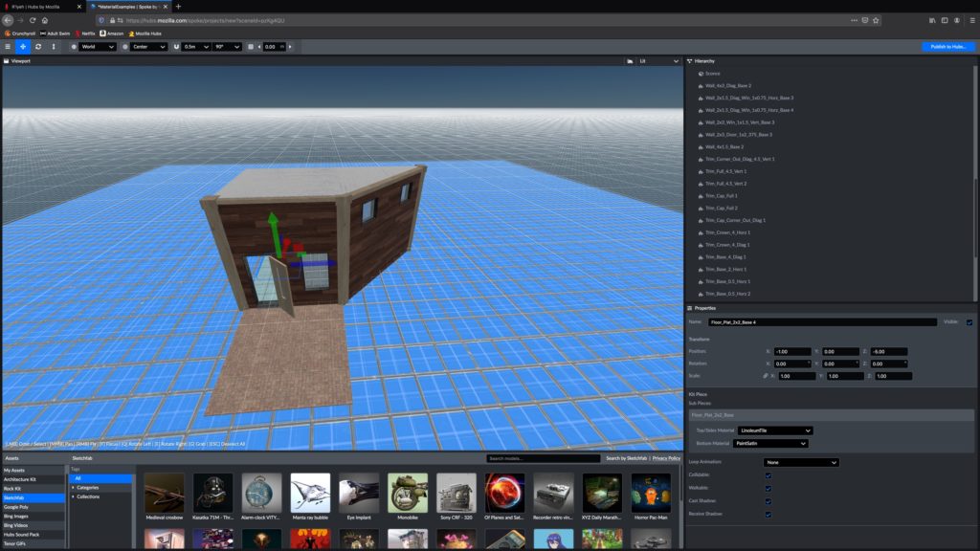
Task: Open Loop Animation dropdown
Action: [x=801, y=462]
